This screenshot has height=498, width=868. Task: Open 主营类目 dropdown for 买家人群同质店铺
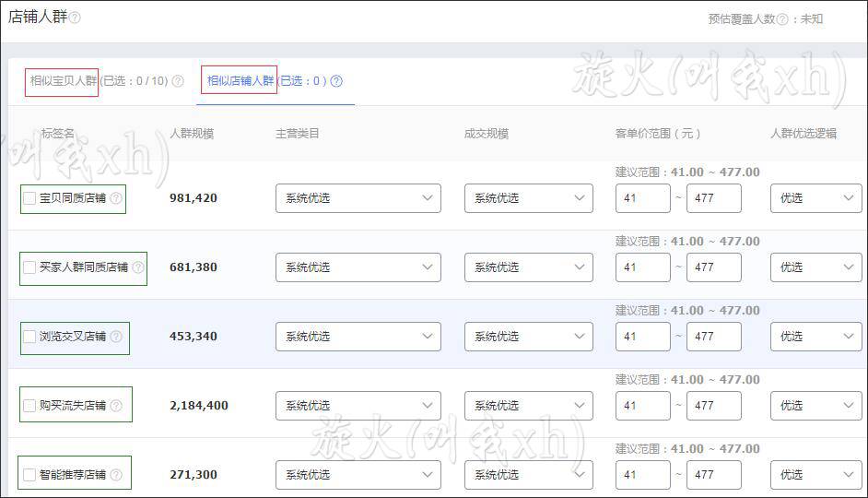358,267
